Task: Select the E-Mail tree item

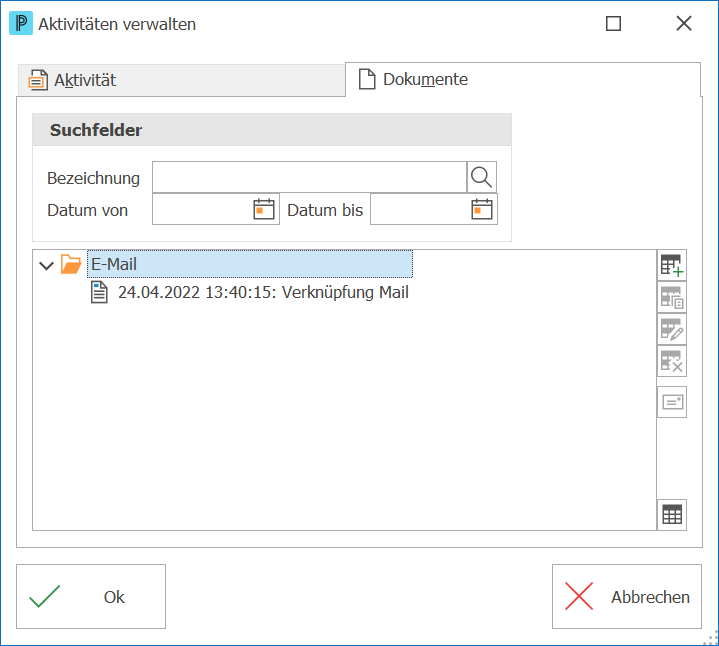Action: [x=250, y=264]
